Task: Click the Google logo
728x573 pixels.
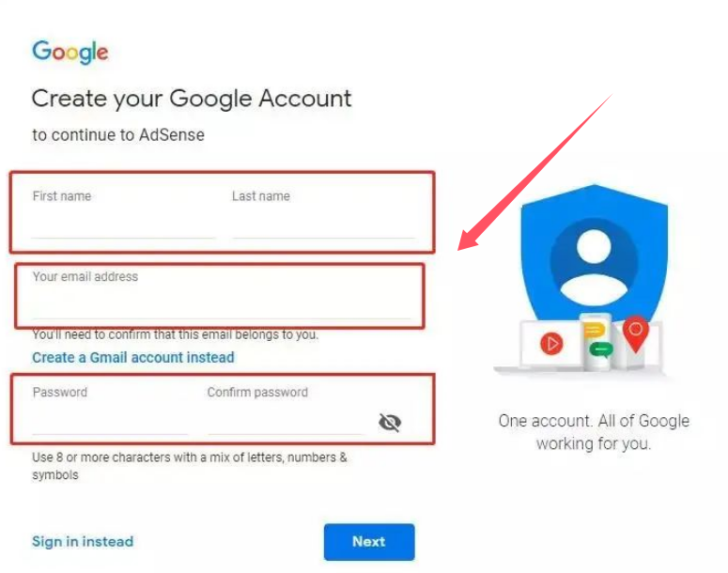Action: coord(70,52)
